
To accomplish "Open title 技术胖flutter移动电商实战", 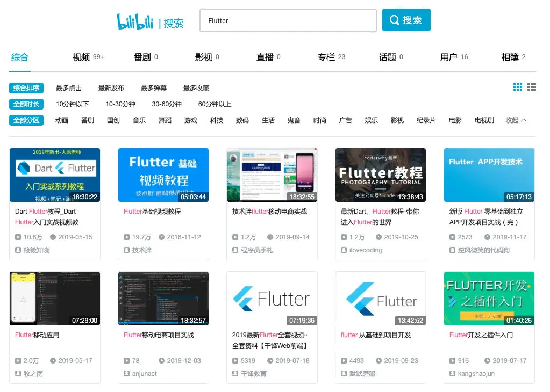I will 269,212.
